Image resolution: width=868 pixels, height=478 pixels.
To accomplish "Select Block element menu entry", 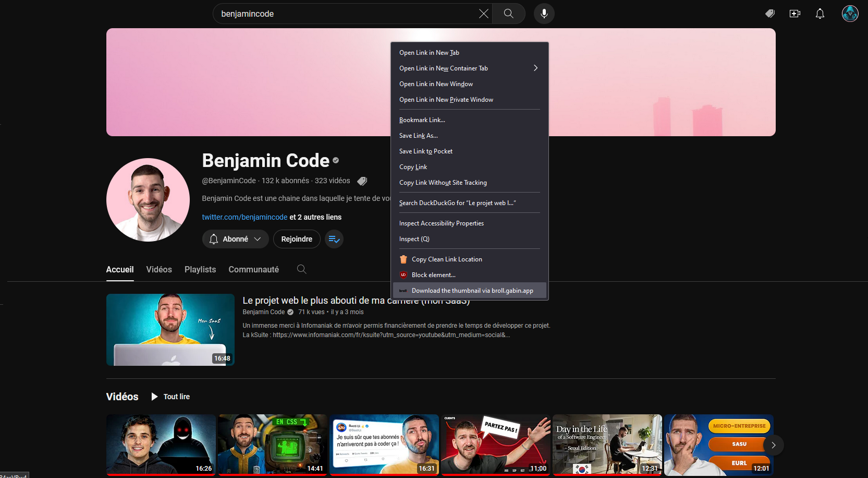I will (469, 275).
